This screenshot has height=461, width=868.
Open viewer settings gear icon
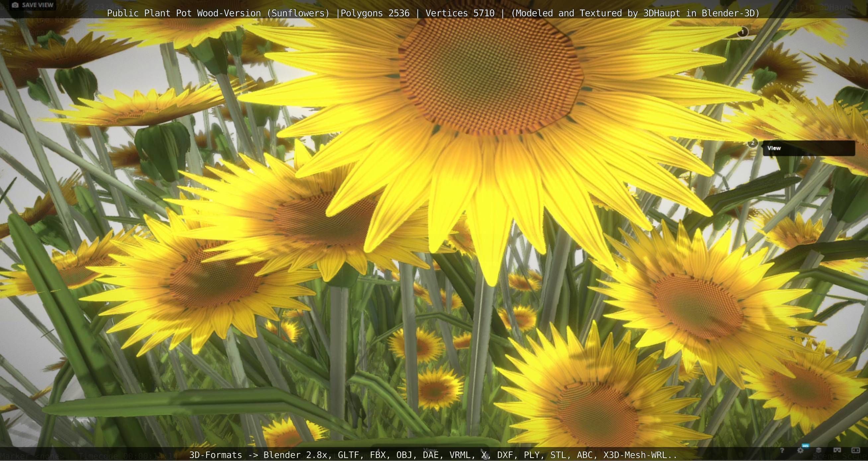coord(800,450)
